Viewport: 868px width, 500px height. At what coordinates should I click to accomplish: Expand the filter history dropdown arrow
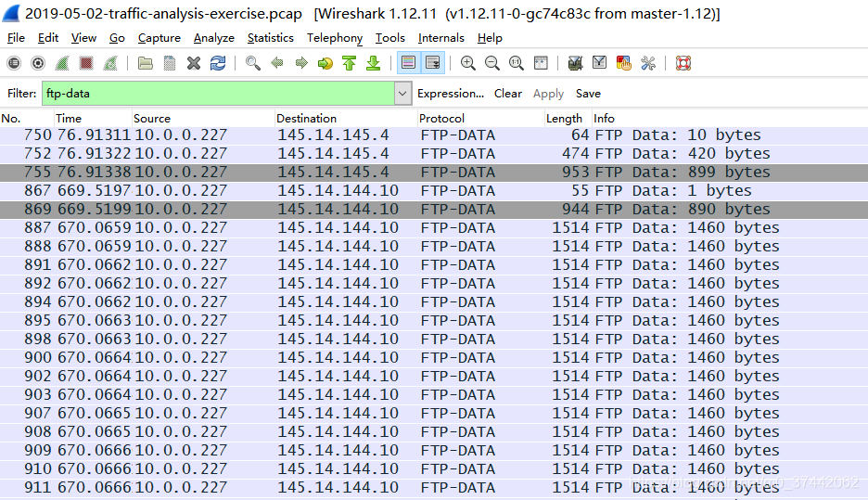pyautogui.click(x=402, y=94)
